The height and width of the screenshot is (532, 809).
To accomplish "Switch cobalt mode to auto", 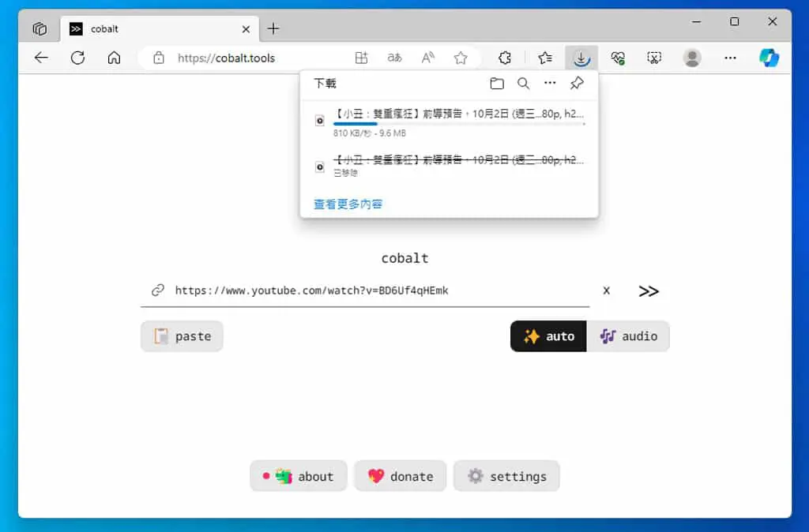I will pos(548,336).
